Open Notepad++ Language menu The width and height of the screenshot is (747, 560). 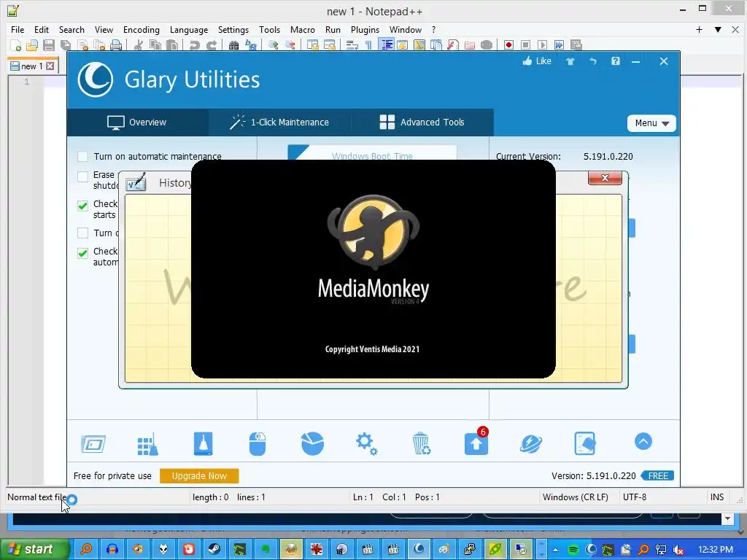[189, 29]
